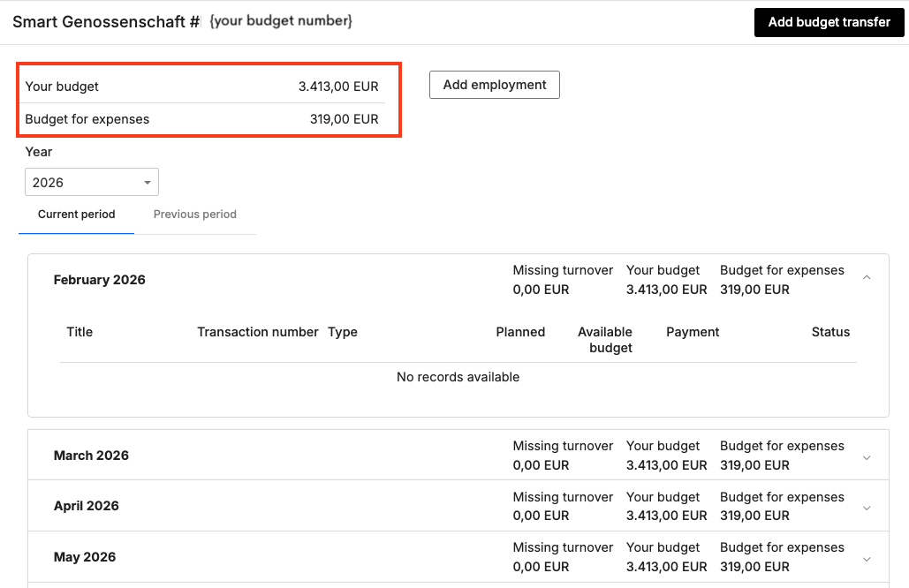
Task: Collapse February 2026 section using chevron icon
Action: tap(867, 278)
